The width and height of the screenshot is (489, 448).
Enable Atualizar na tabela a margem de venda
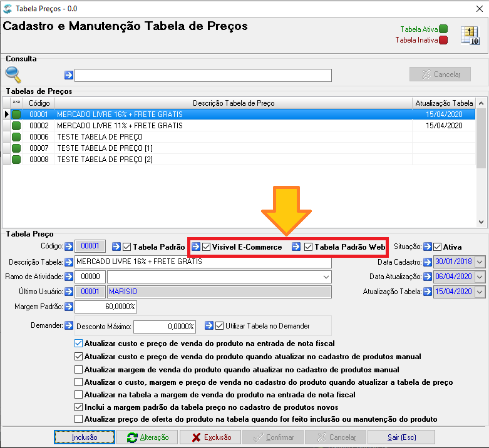tap(79, 395)
